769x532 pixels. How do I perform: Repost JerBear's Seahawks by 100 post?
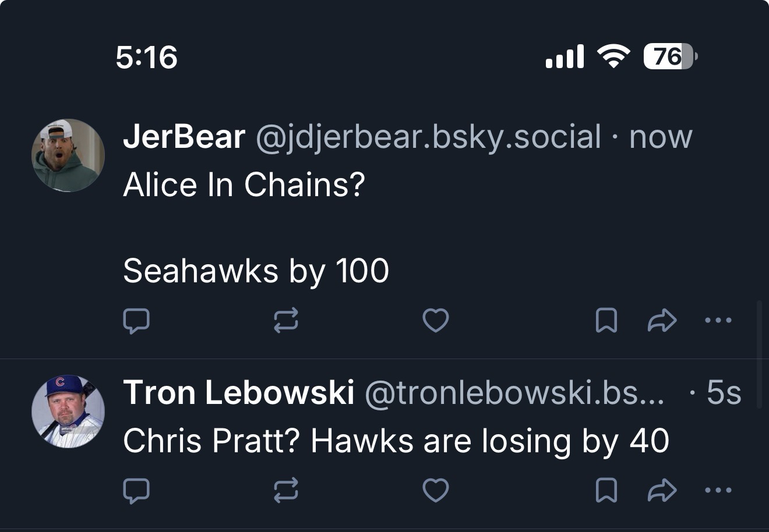point(286,321)
